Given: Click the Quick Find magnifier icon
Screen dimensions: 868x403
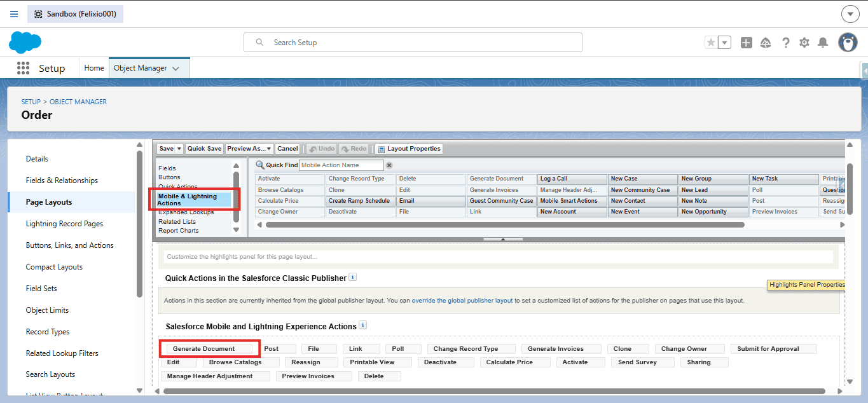Looking at the screenshot, I should tap(260, 165).
